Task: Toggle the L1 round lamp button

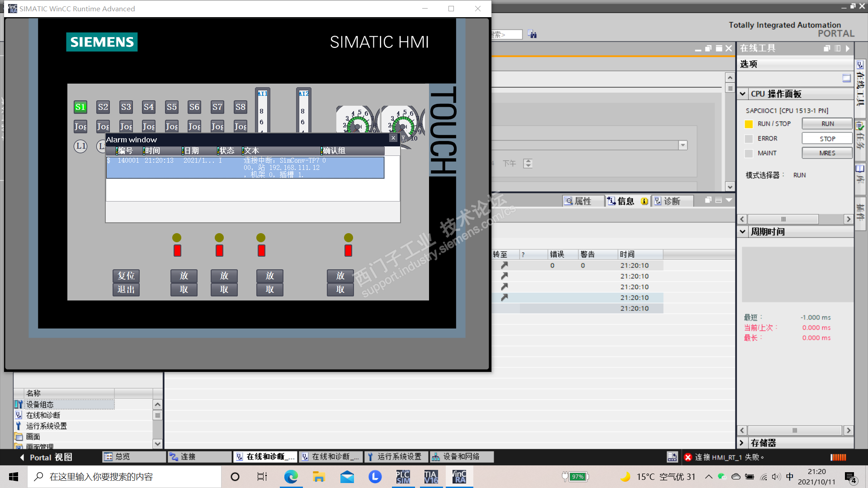Action: [x=80, y=146]
